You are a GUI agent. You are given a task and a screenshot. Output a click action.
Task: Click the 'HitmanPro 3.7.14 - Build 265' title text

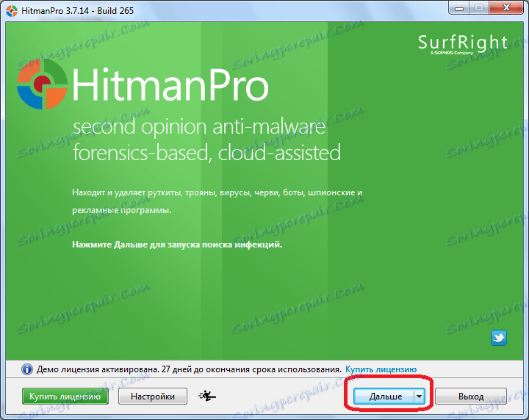click(78, 11)
